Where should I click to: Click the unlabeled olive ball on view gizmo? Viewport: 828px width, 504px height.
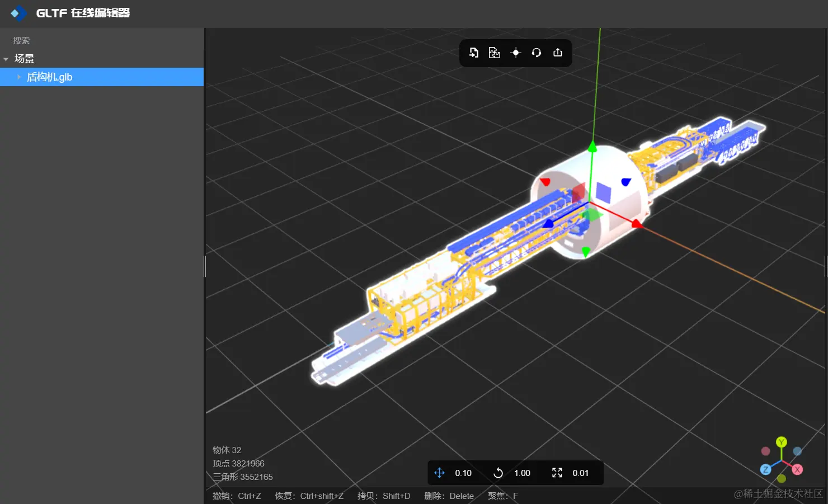[782, 479]
